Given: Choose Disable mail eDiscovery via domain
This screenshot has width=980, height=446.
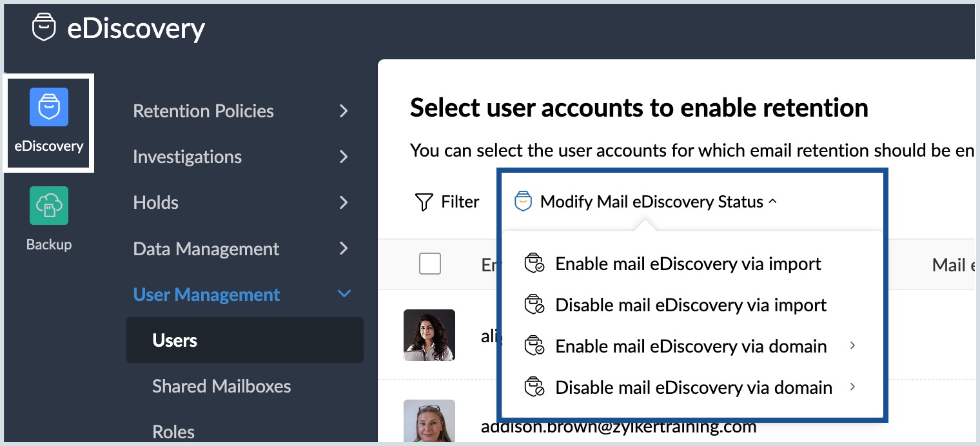Looking at the screenshot, I should coord(694,387).
